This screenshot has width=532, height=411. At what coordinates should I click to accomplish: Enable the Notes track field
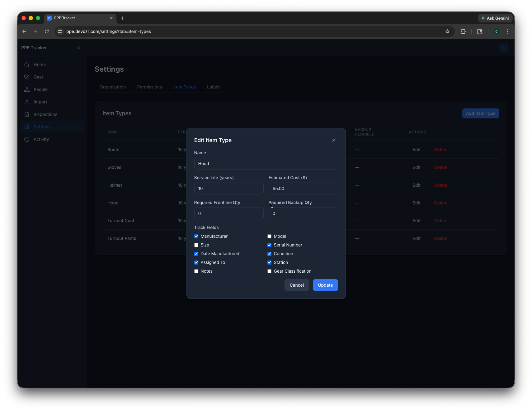pos(196,271)
